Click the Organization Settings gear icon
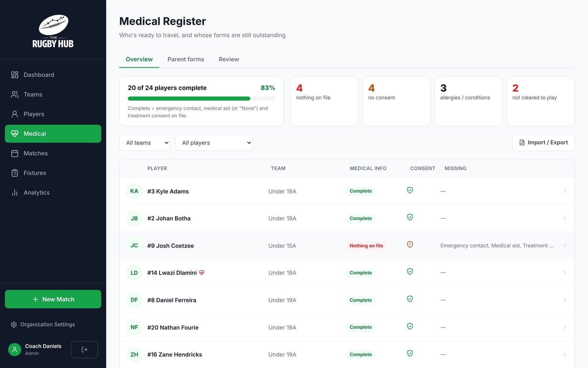The height and width of the screenshot is (368, 588). [x=14, y=325]
